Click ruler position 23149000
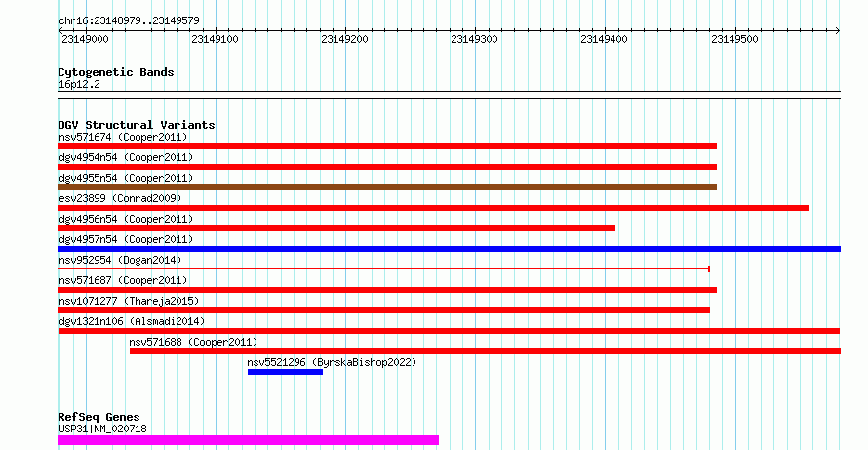The image size is (868, 450). click(x=85, y=39)
